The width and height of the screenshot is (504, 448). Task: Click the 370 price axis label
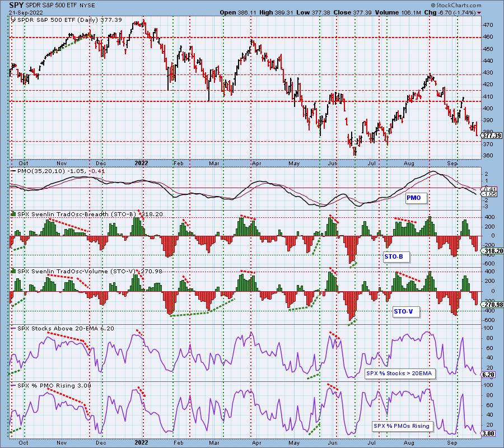coord(488,144)
